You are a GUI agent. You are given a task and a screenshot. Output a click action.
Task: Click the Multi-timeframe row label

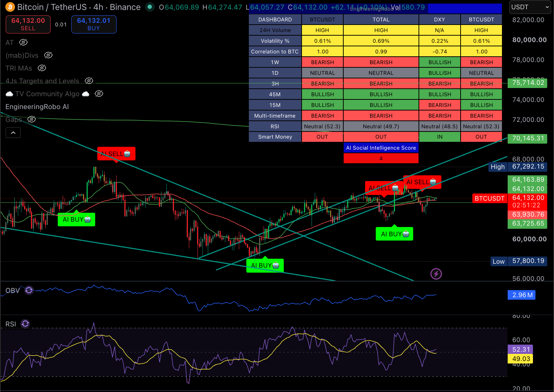[275, 116]
